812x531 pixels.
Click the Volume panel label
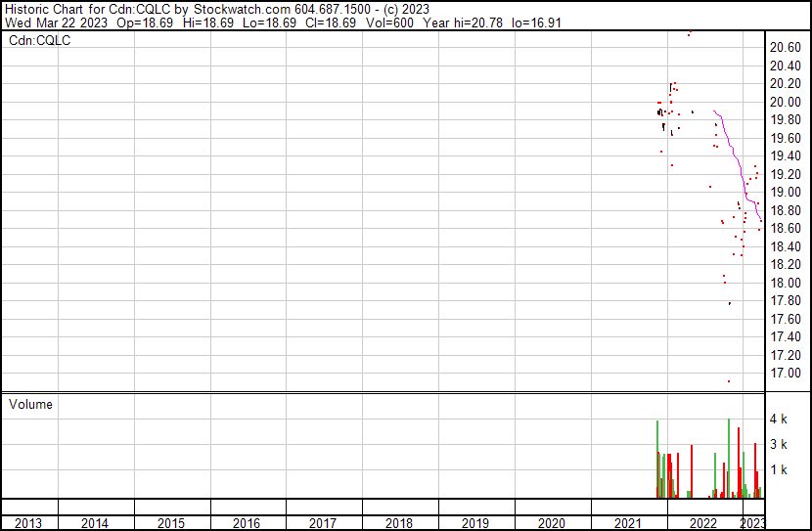tap(30, 404)
